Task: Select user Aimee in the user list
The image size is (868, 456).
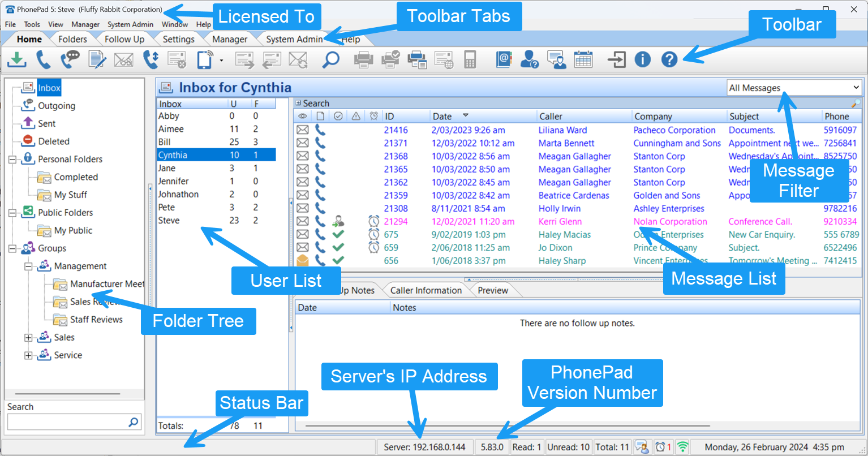Action: 216,129
